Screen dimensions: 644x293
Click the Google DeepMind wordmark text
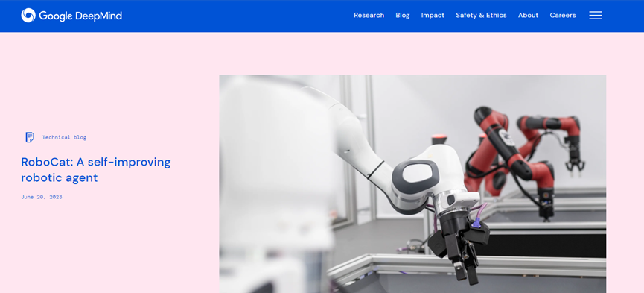[x=80, y=16]
